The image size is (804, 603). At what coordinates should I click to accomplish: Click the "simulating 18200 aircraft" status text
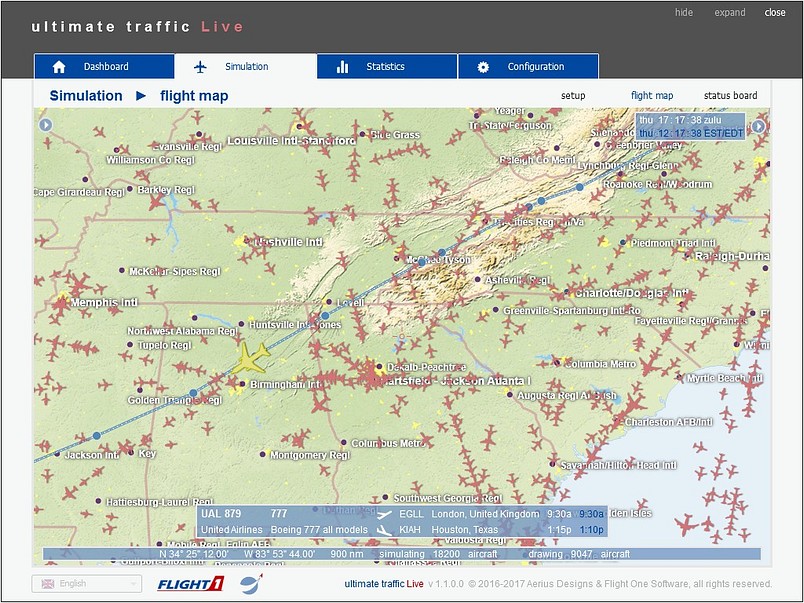click(438, 554)
